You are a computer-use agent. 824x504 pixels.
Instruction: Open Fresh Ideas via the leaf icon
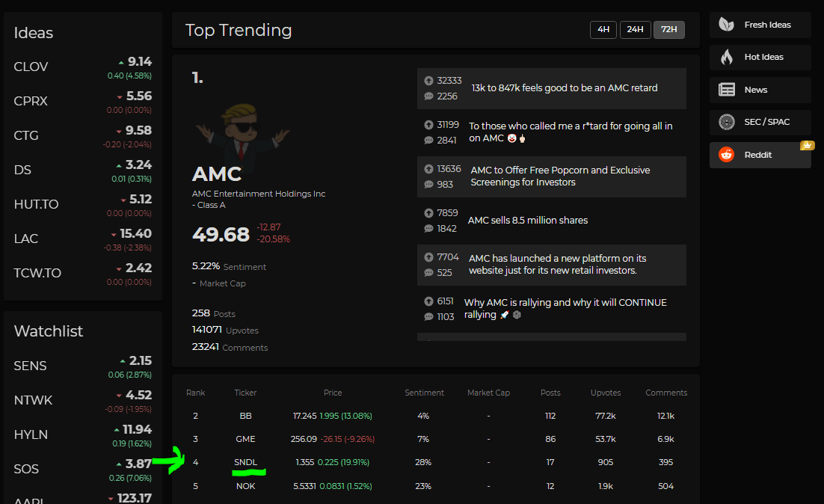[725, 24]
